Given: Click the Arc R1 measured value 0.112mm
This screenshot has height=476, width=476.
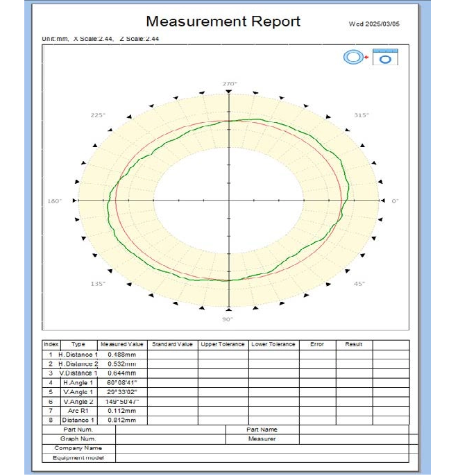Looking at the screenshot, I should coord(121,411).
